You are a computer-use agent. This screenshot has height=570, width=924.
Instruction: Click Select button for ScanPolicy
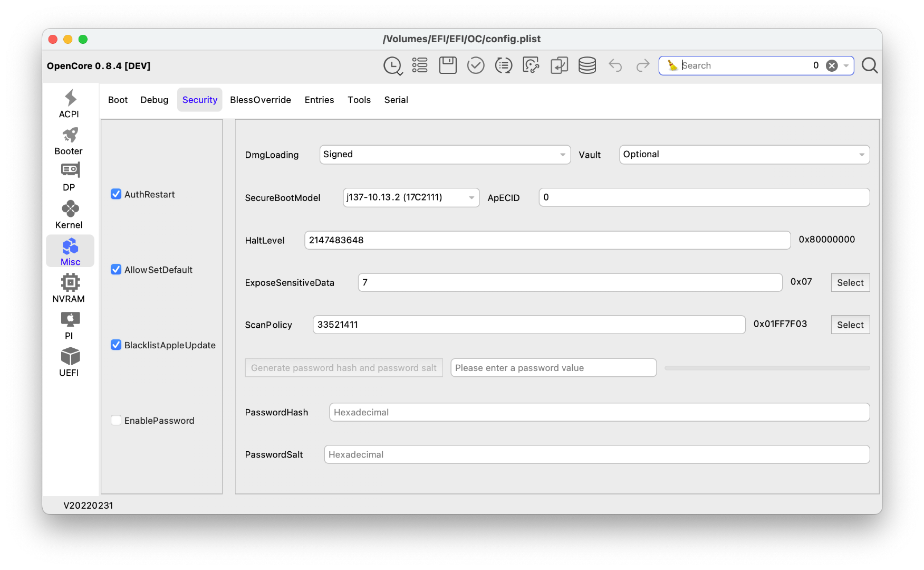tap(851, 325)
